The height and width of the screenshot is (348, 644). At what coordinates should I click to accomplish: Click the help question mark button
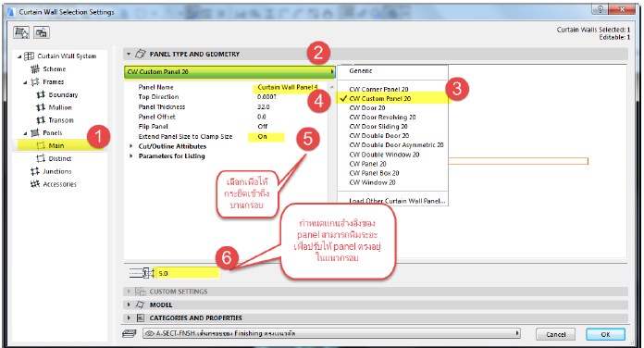(601, 9)
